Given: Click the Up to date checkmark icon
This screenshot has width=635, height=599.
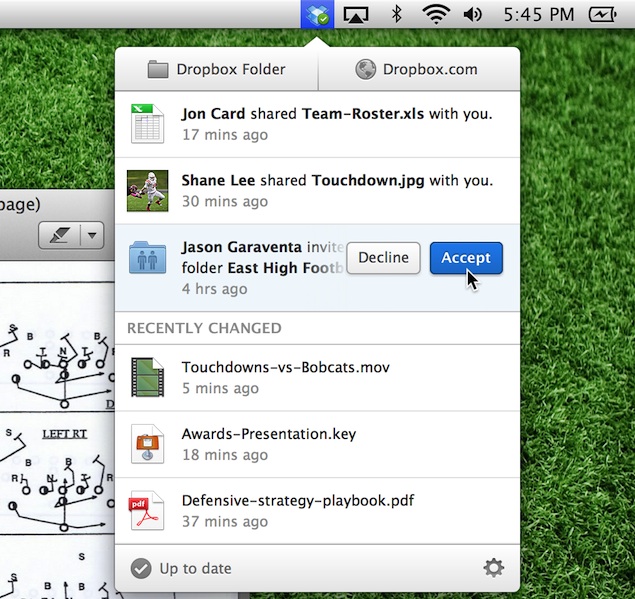Looking at the screenshot, I should (141, 568).
